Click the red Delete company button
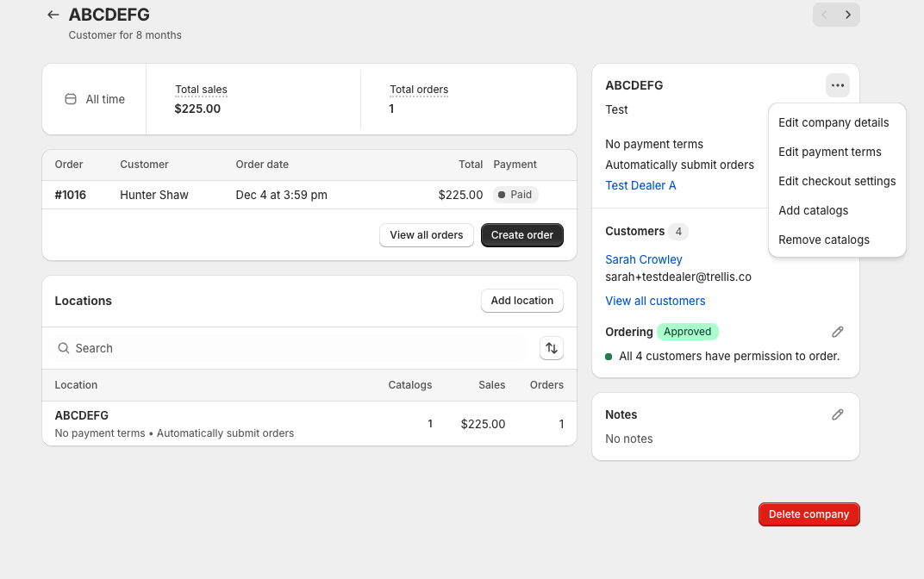The height and width of the screenshot is (579, 924). tap(809, 514)
